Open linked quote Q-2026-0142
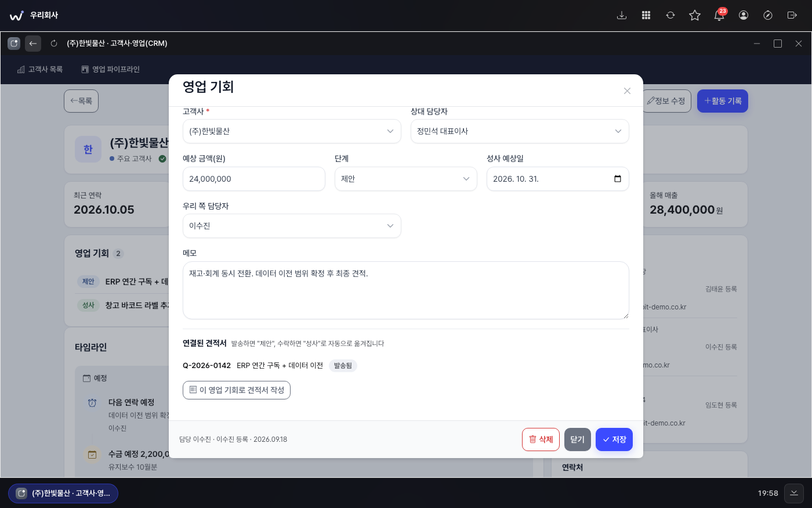Viewport: 812px width, 508px height. (206, 366)
